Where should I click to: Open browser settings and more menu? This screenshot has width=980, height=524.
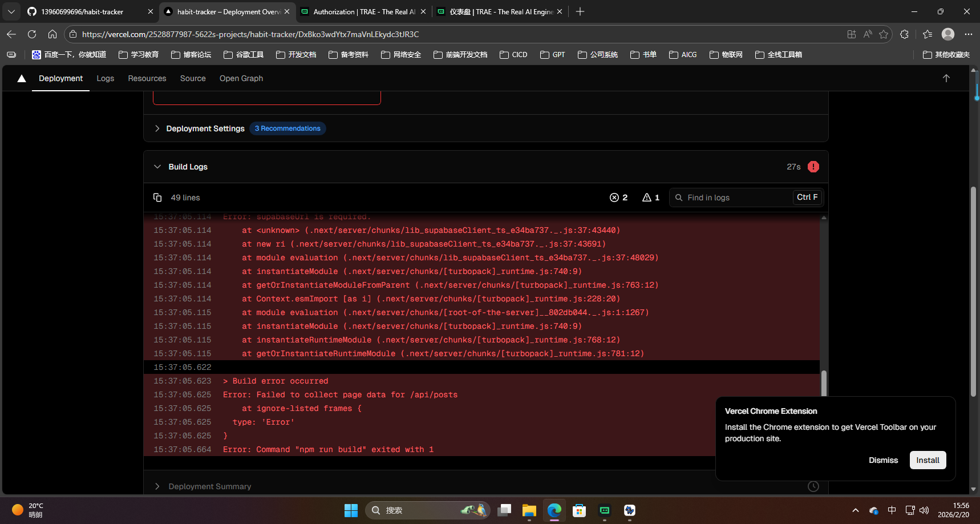click(969, 34)
